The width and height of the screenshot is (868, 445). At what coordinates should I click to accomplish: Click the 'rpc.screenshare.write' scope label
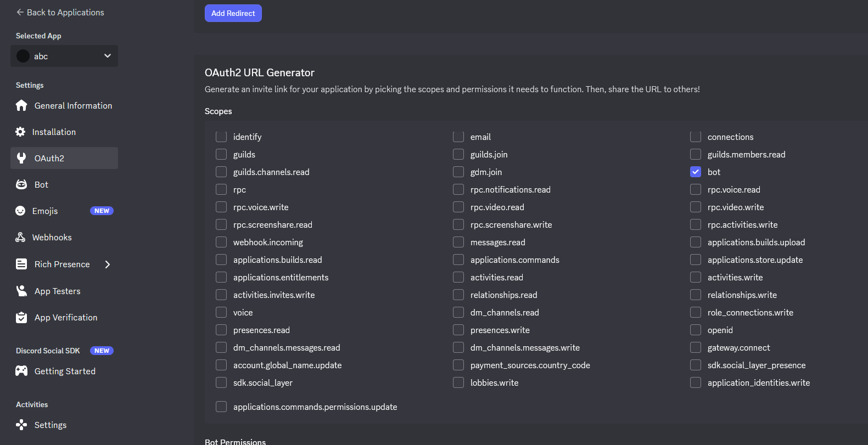pos(511,224)
